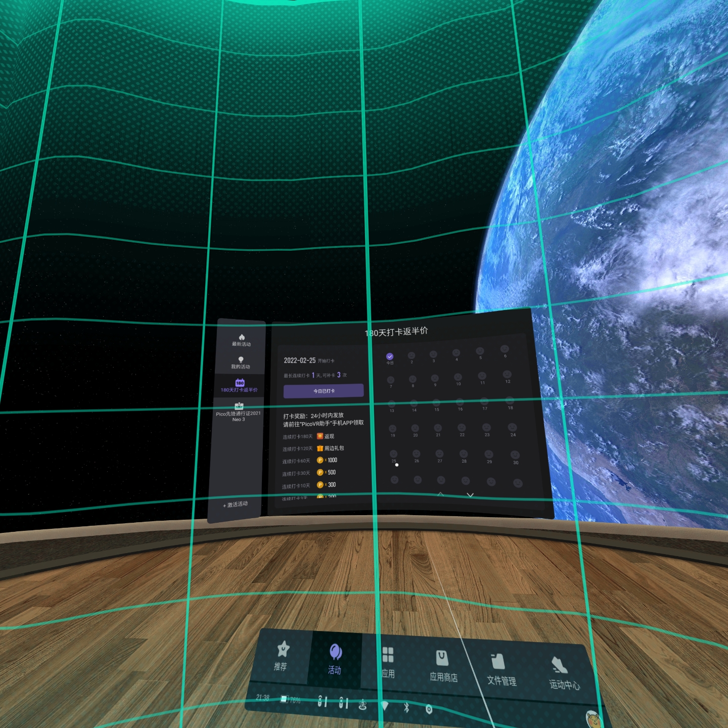The width and height of the screenshot is (728, 728).
Task: Select day 22 smiley in calendar
Action: pyautogui.click(x=462, y=429)
